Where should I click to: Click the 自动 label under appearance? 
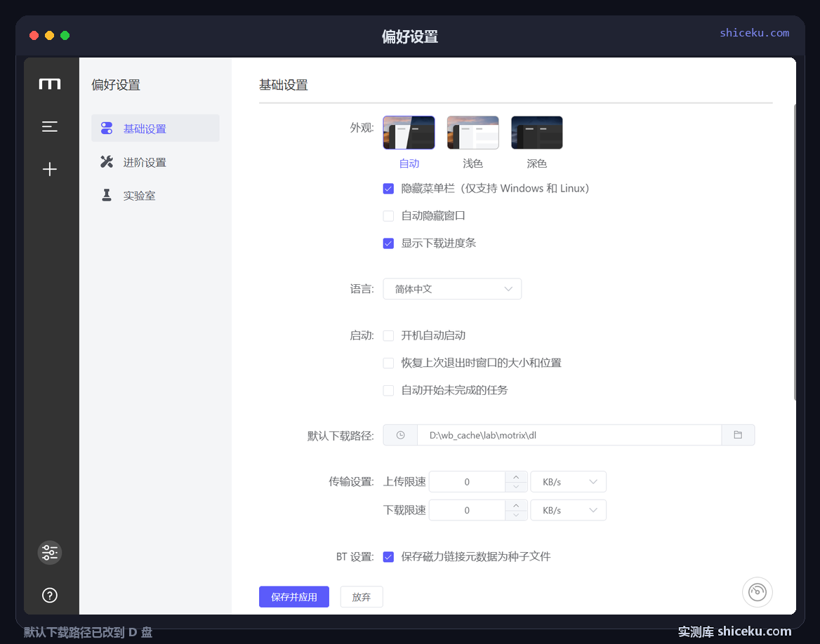point(409,163)
